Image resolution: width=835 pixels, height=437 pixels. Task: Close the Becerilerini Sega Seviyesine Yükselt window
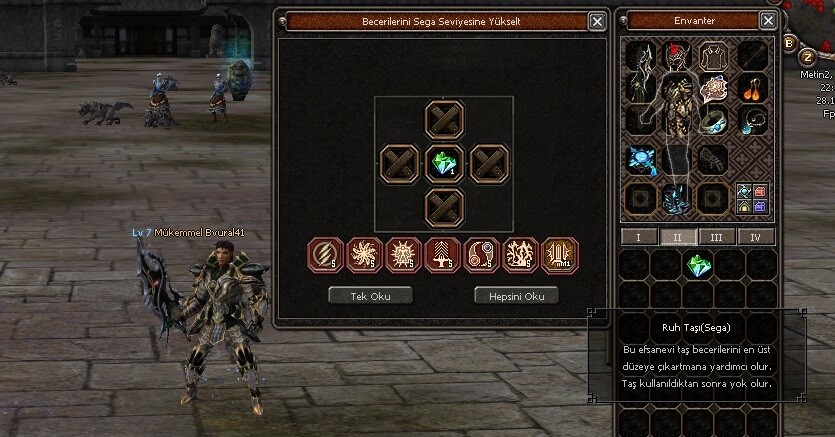tap(597, 21)
